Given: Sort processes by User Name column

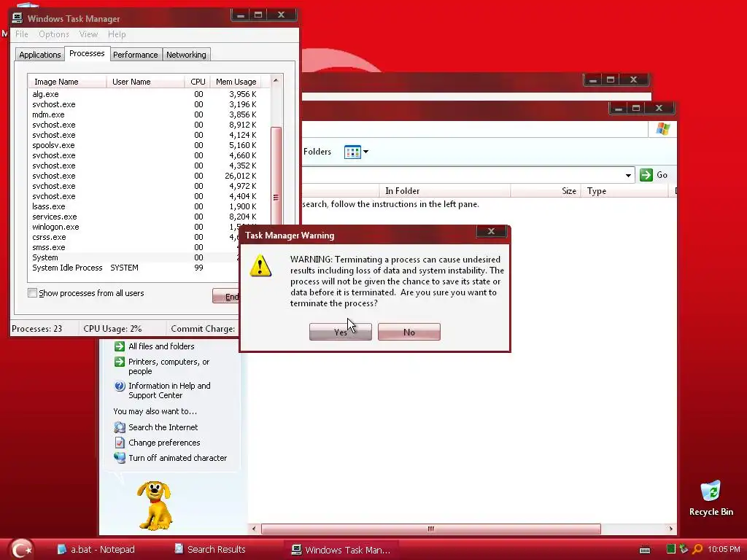Looking at the screenshot, I should click(145, 82).
